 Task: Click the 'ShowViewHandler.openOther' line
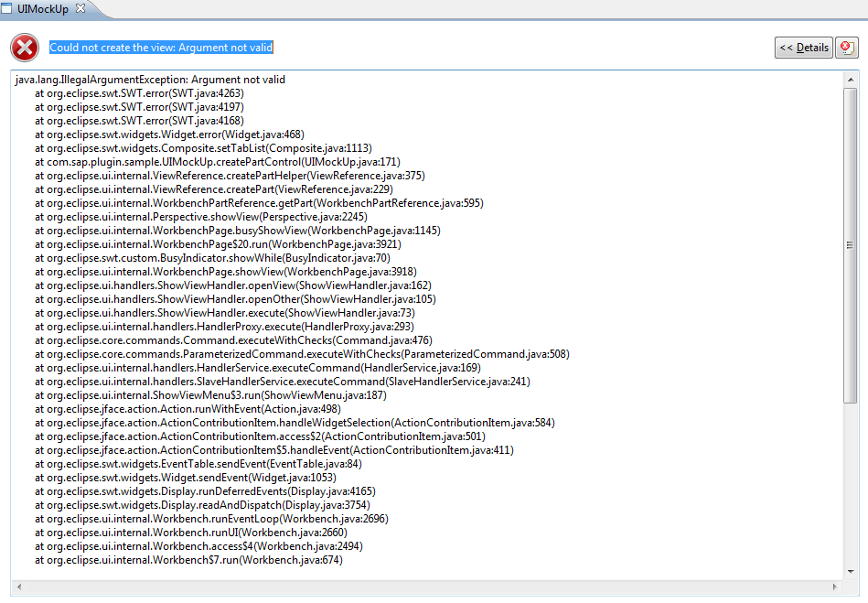(x=235, y=299)
